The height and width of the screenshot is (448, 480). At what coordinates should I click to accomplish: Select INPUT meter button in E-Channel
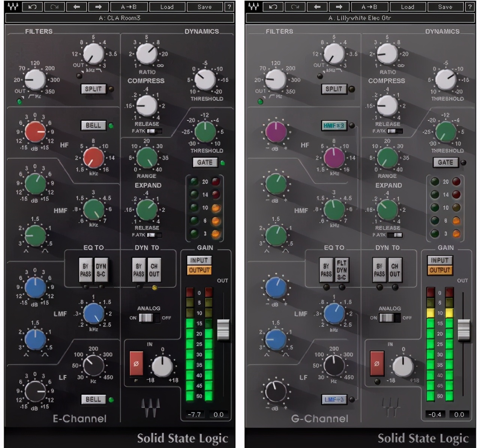199,260
